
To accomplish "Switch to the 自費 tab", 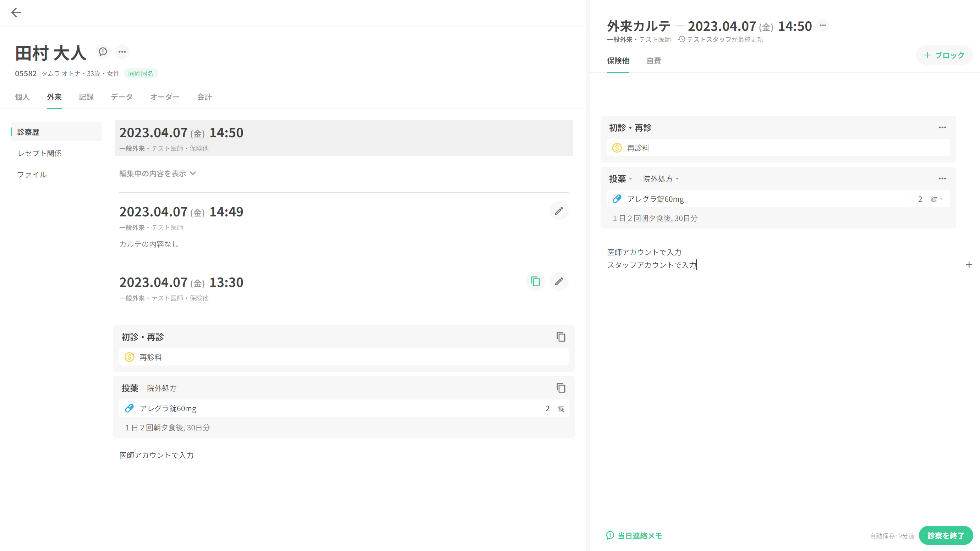I will [x=653, y=61].
